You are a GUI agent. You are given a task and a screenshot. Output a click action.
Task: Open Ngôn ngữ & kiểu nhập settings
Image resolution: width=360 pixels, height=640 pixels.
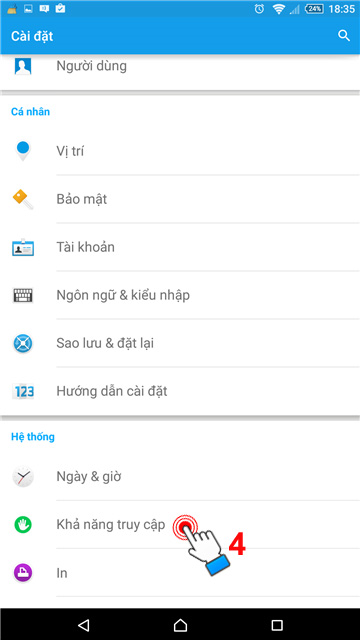180,295
